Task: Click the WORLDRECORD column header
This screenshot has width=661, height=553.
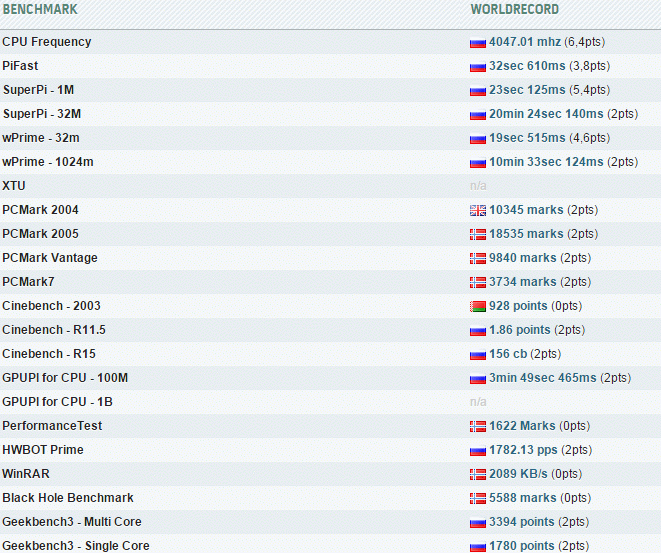Action: tap(515, 9)
